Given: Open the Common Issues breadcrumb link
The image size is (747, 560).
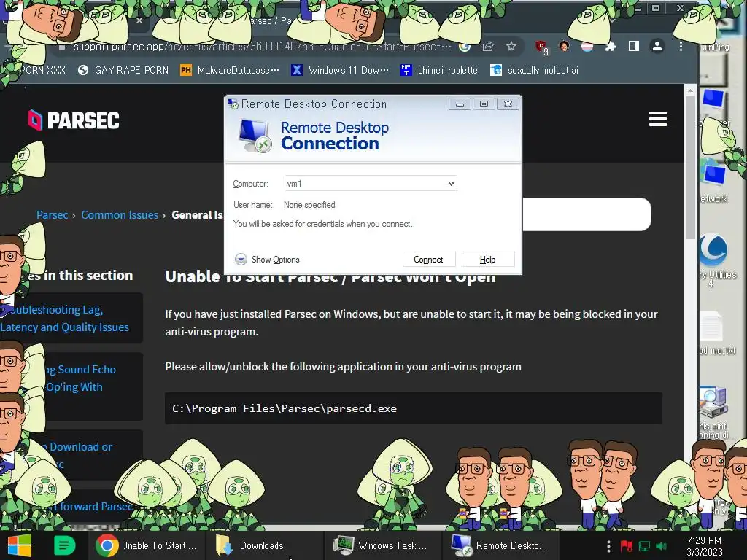Looking at the screenshot, I should 120,215.
